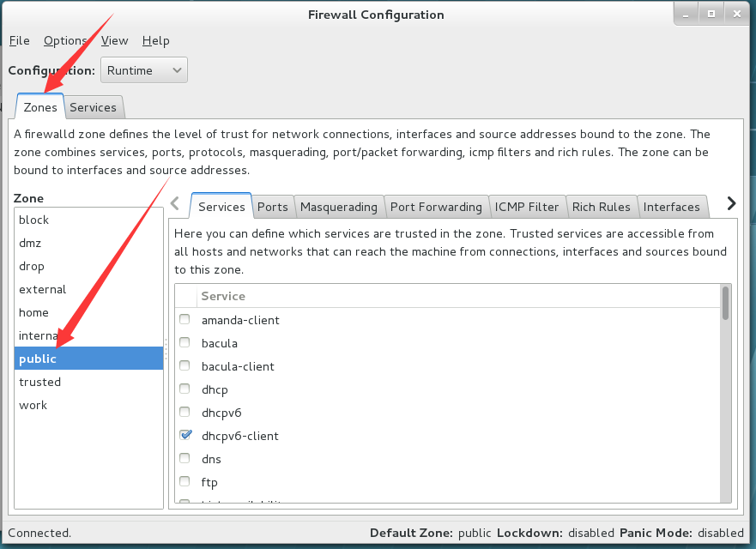Maximize the Firewall Configuration window
The width and height of the screenshot is (756, 549).
tap(711, 14)
